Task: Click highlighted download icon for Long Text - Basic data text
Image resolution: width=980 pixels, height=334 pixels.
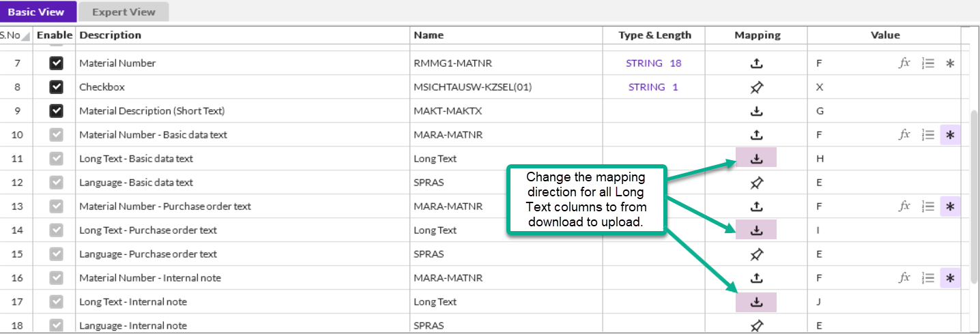Action: (756, 158)
